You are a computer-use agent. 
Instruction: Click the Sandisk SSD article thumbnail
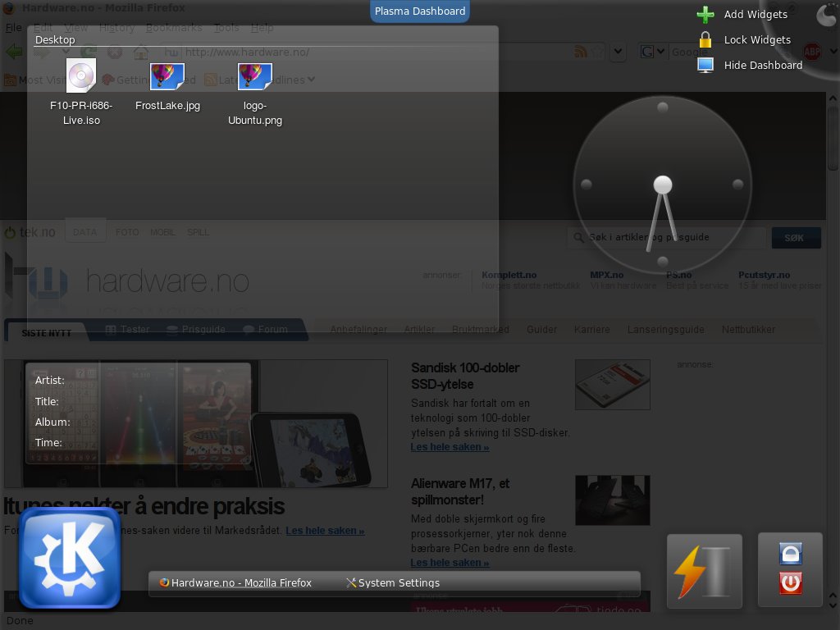[612, 385]
